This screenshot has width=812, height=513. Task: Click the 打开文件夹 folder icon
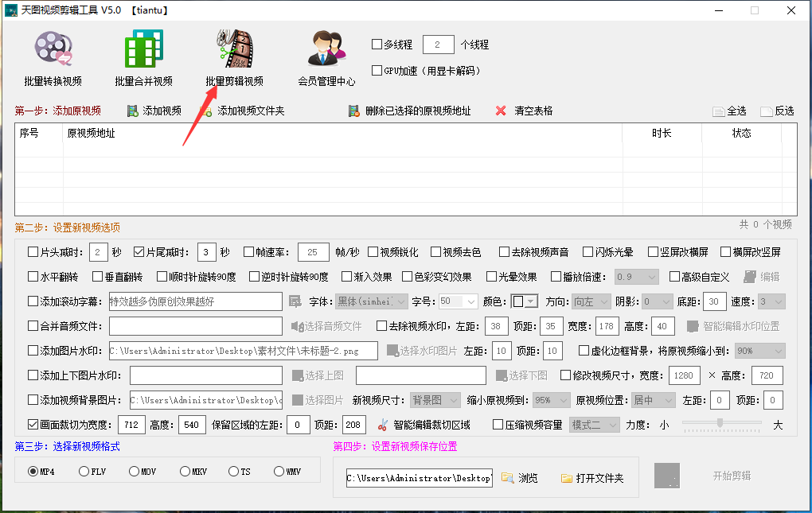tap(567, 478)
